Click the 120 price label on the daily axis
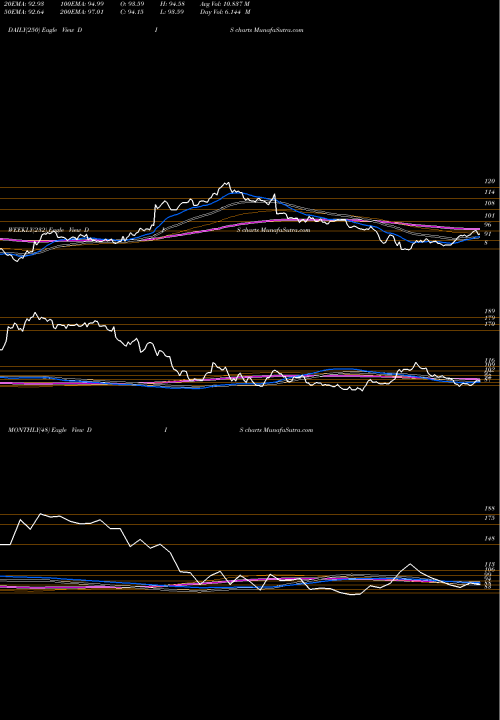The width and height of the screenshot is (500, 720). point(490,182)
